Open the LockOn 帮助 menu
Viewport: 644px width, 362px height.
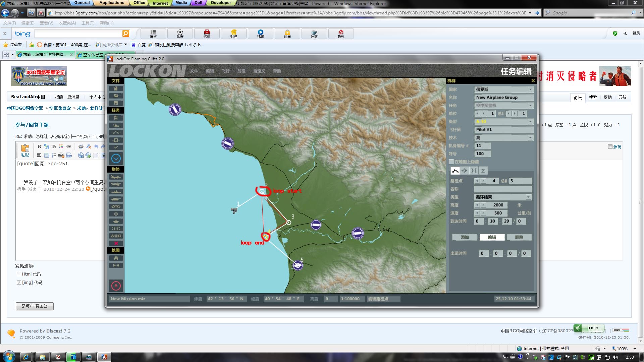pos(277,71)
